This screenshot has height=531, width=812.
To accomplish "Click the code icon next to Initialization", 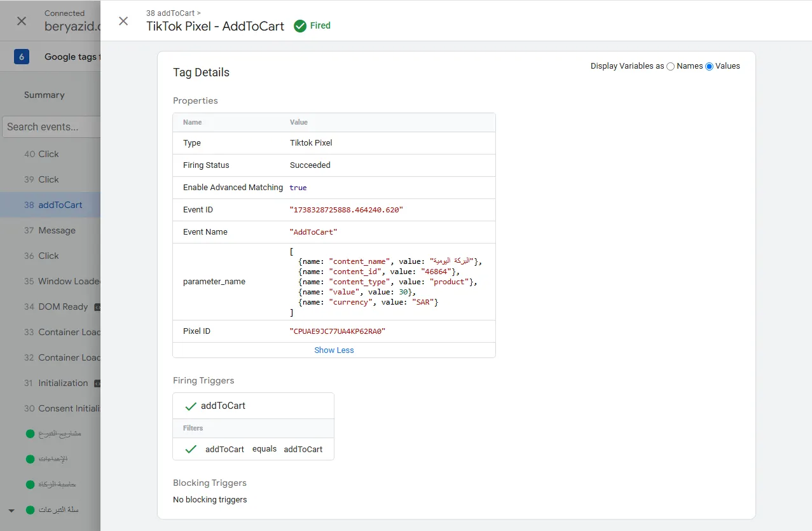I will click(x=97, y=383).
